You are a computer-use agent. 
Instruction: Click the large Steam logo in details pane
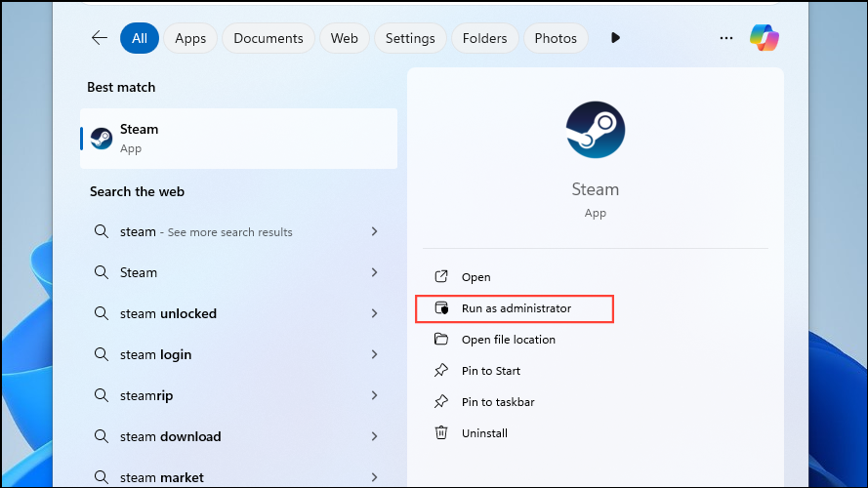[x=595, y=130]
